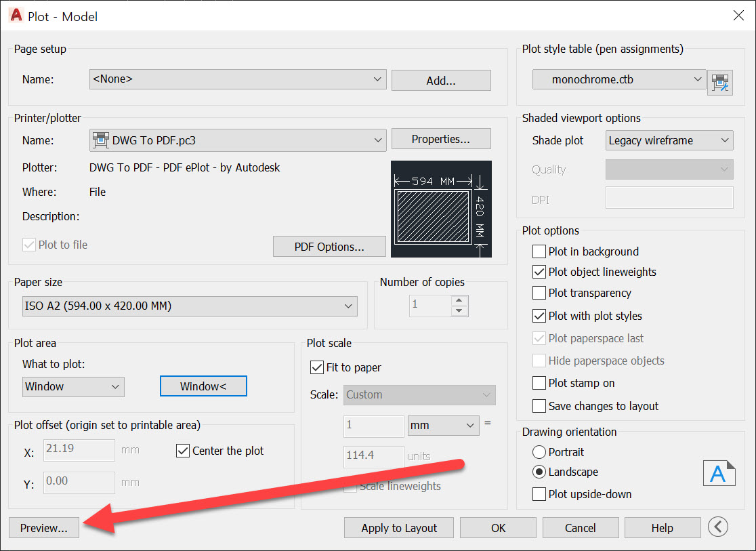
Task: Click the Window< selection button
Action: tap(203, 386)
